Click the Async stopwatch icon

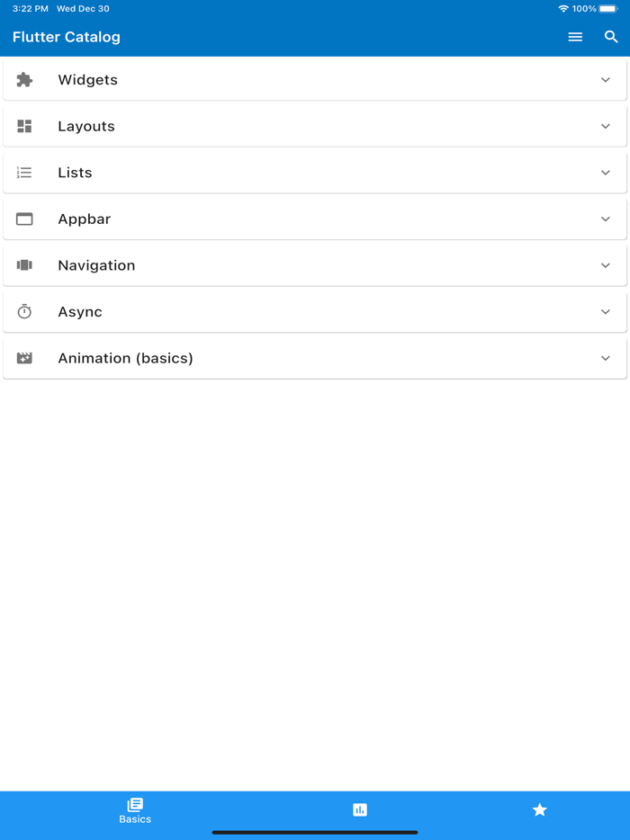pos(24,311)
